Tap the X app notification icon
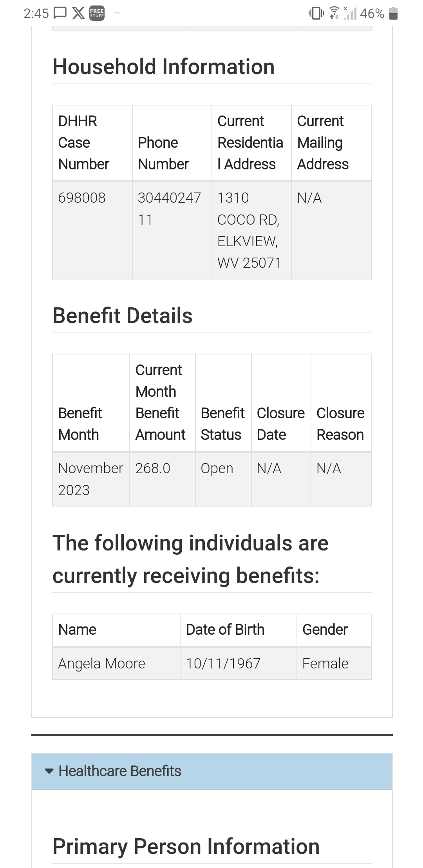Image resolution: width=423 pixels, height=868 pixels. pos(78,13)
